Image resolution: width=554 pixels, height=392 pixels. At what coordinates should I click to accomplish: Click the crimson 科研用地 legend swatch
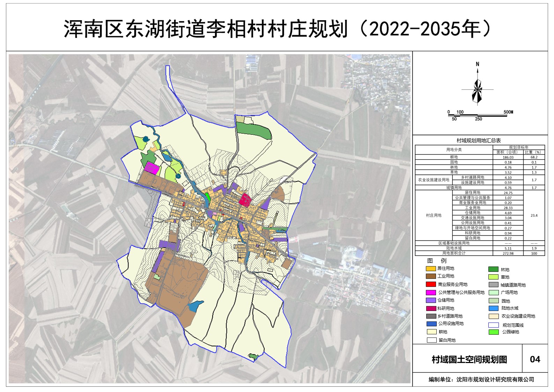coord(431,308)
